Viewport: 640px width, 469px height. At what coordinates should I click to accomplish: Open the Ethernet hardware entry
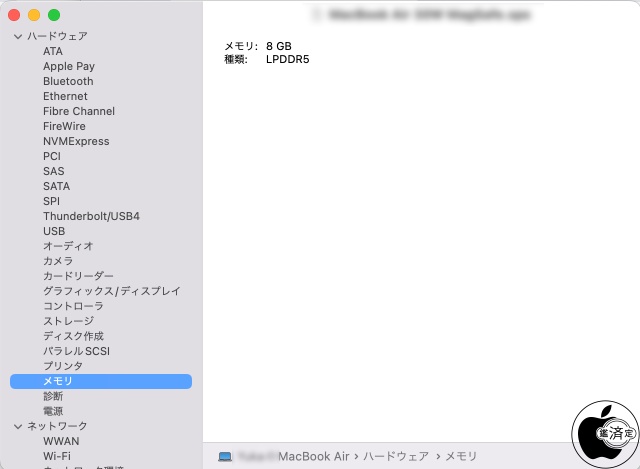click(x=65, y=96)
